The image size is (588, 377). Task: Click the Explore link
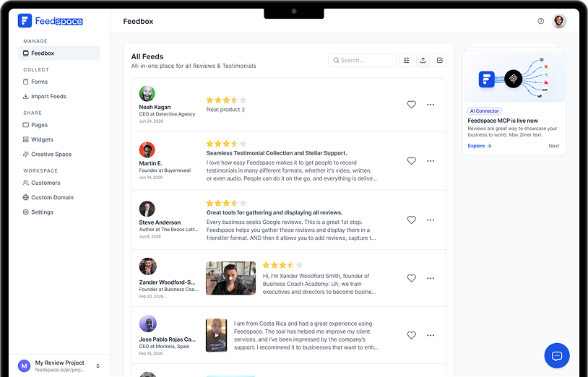[x=479, y=146]
